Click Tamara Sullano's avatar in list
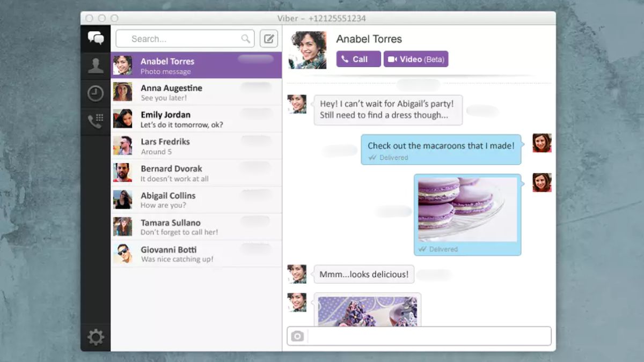644x362 pixels. [x=122, y=226]
